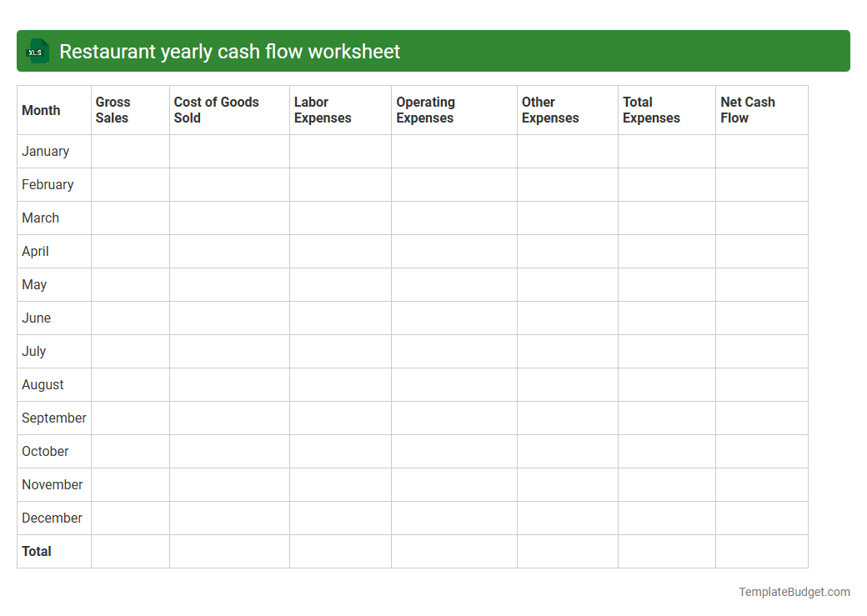Click the July row label
Viewport: 867px width, 616px height.
pyautogui.click(x=33, y=351)
